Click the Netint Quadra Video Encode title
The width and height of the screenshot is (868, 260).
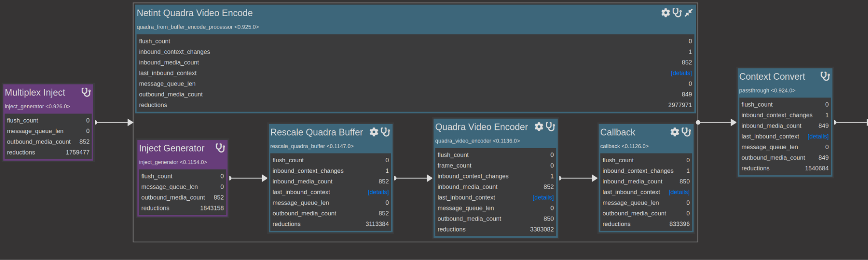(x=194, y=13)
